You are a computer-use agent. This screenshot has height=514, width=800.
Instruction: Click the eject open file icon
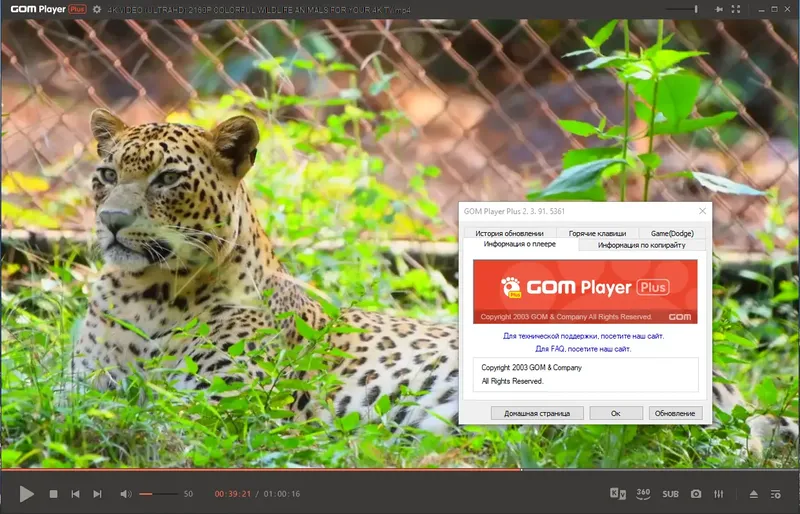coord(754,494)
